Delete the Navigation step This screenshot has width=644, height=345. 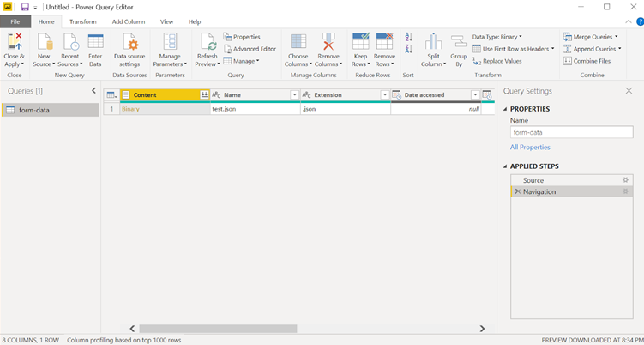(517, 191)
